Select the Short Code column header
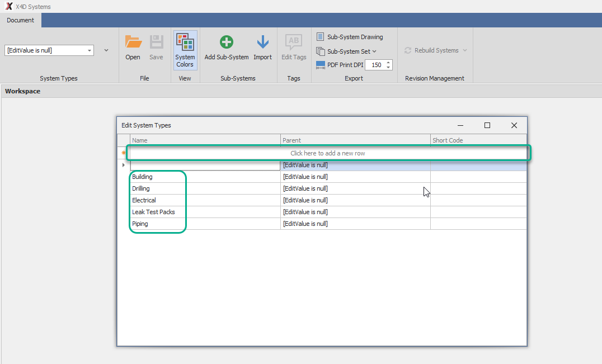 478,140
